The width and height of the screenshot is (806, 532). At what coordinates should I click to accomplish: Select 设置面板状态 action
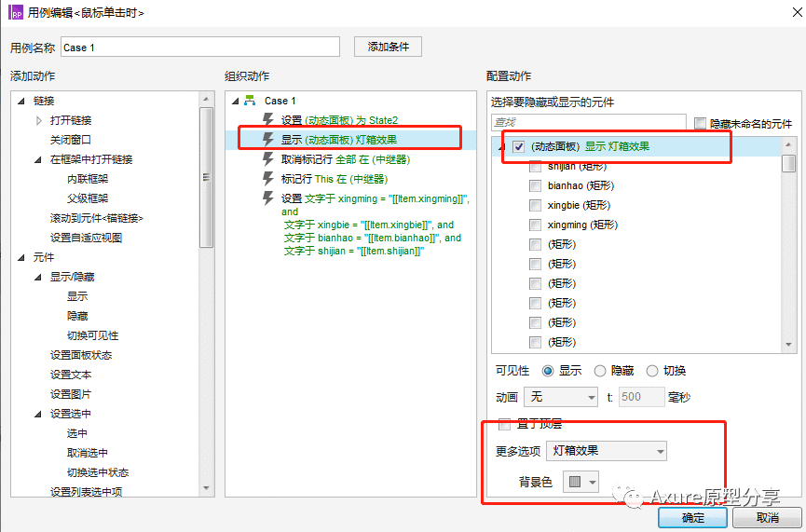pos(81,355)
